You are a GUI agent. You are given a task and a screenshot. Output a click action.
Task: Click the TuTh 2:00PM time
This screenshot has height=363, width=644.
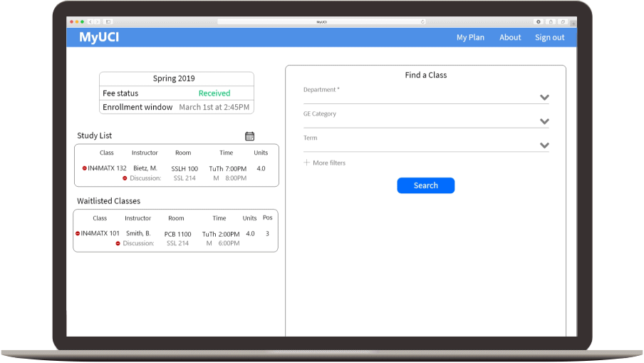pos(221,234)
